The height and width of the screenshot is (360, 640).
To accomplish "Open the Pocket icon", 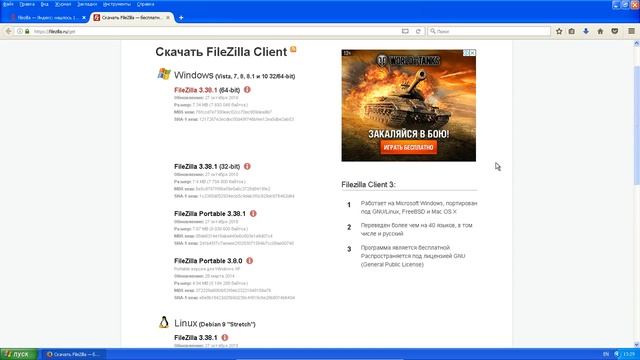I will tap(615, 31).
